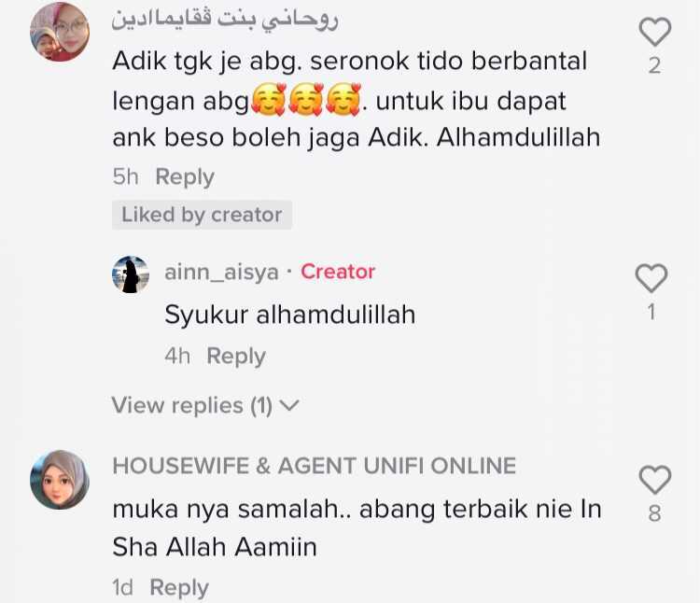700x603 pixels.
Task: Tap the like count of 8
Action: coord(654,513)
